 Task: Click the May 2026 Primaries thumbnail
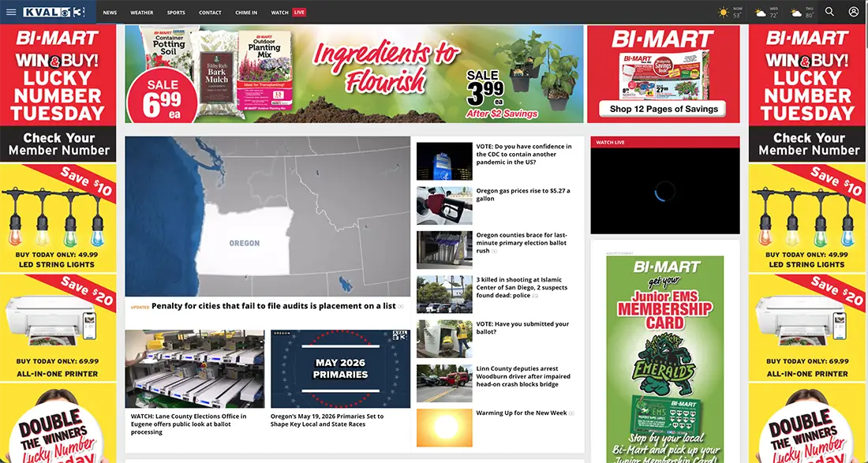(340, 369)
